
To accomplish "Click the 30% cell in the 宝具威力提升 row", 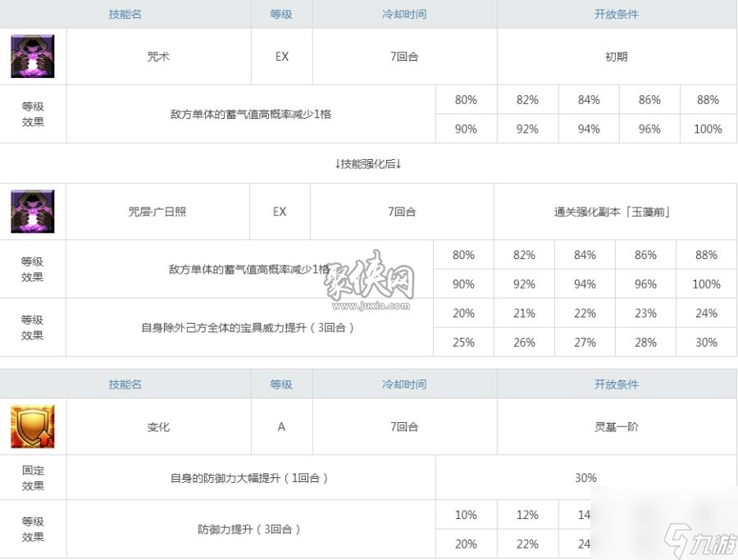I will (707, 343).
